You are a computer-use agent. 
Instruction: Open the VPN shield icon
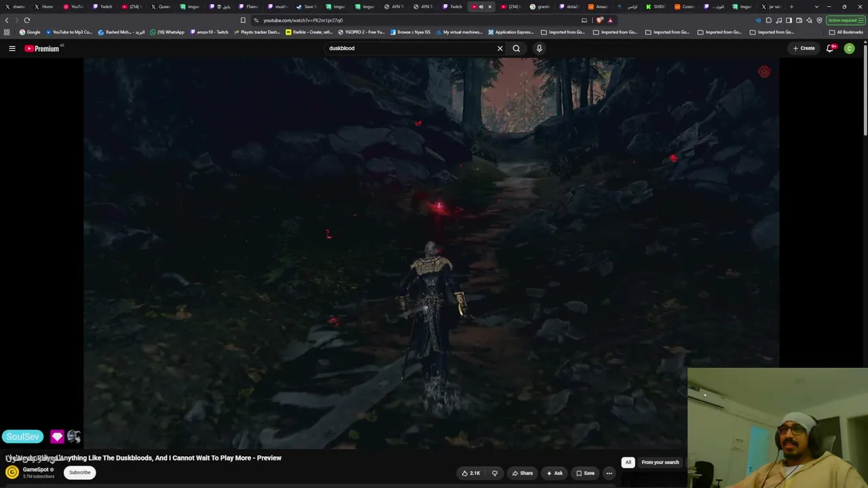(819, 20)
